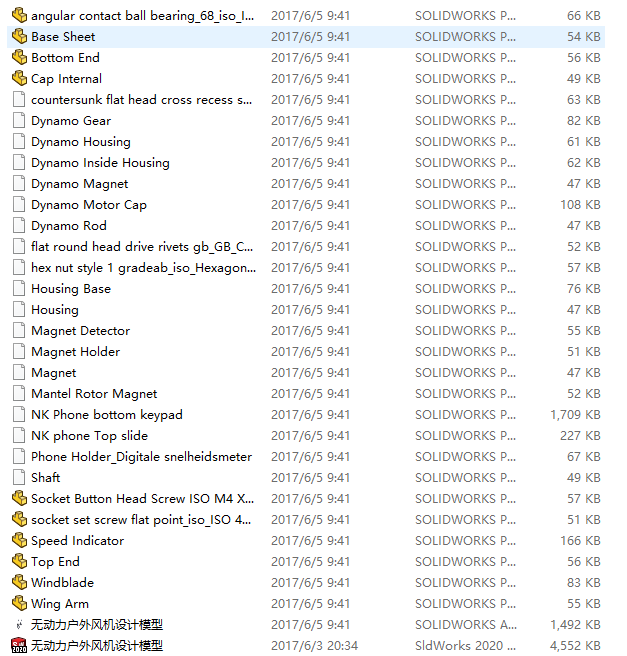Click the Base Sheet part icon

coord(19,36)
